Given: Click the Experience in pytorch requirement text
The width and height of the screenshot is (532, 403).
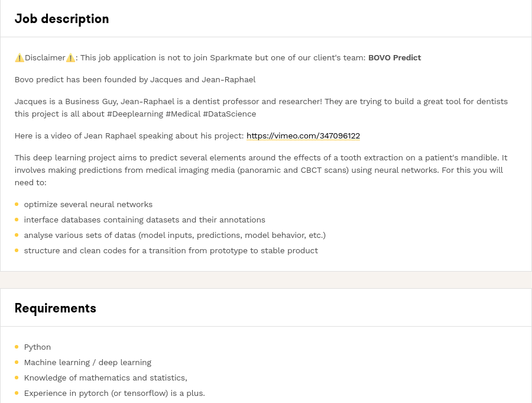Looking at the screenshot, I should (x=114, y=393).
